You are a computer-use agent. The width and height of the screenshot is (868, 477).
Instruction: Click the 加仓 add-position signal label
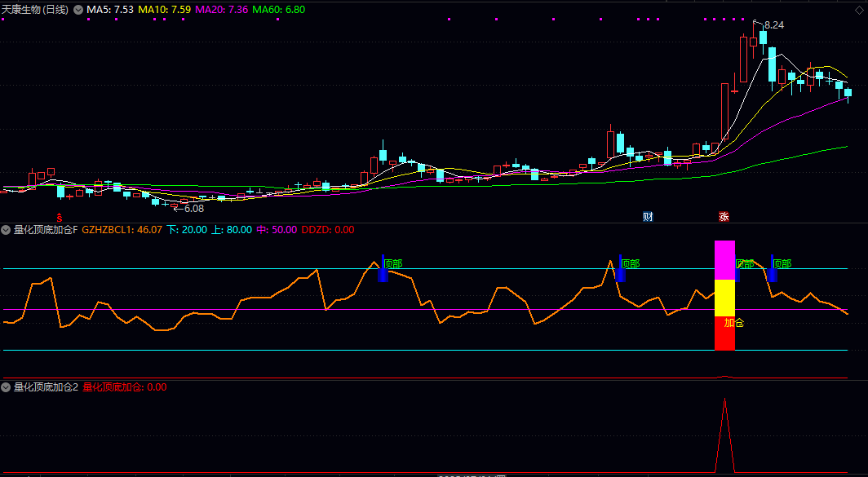(x=734, y=323)
